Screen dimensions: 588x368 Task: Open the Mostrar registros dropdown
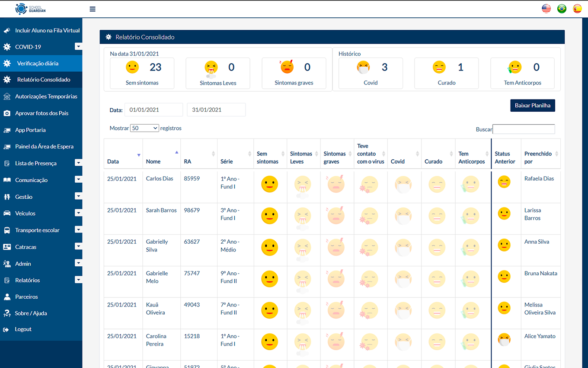144,128
